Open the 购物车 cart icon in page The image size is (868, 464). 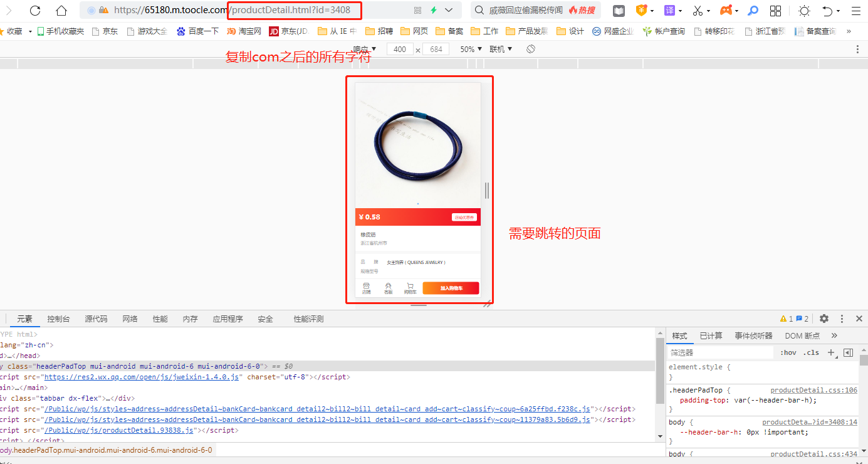tap(410, 288)
